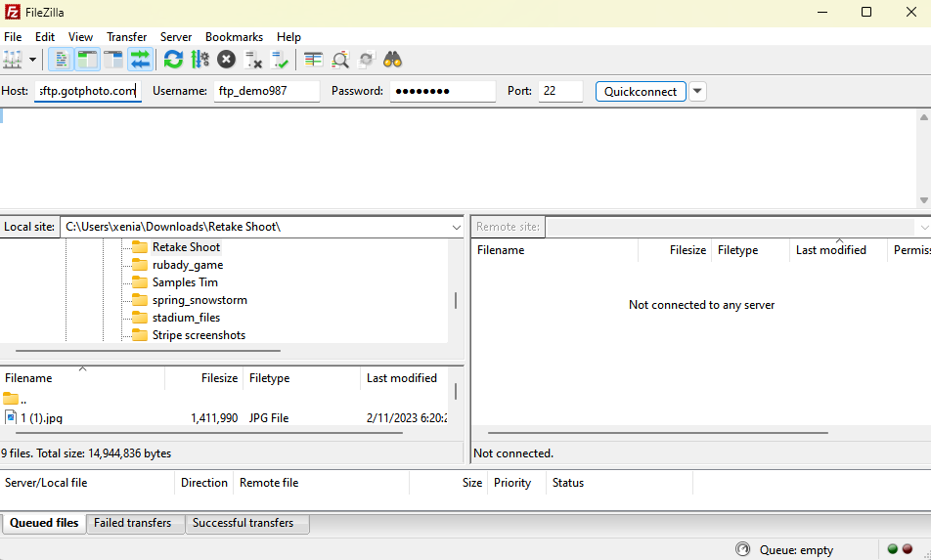
Task: Open the Transfer menu
Action: (x=126, y=37)
